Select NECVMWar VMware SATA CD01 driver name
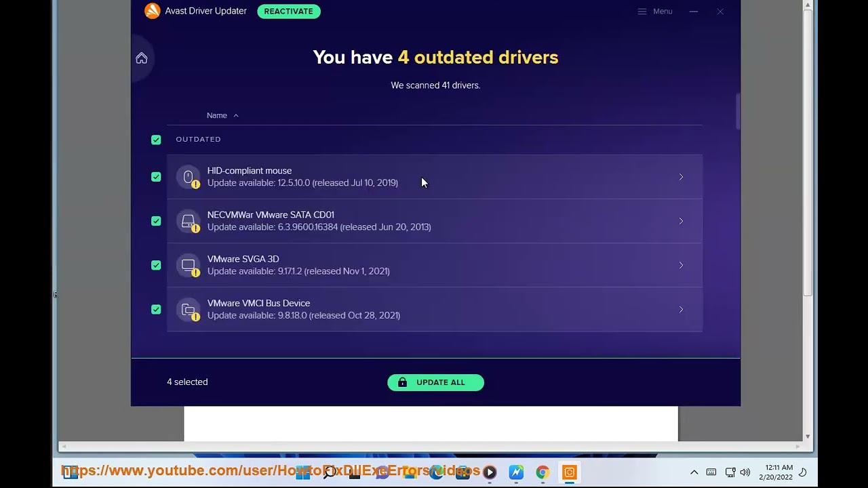868x488 pixels. pos(271,215)
